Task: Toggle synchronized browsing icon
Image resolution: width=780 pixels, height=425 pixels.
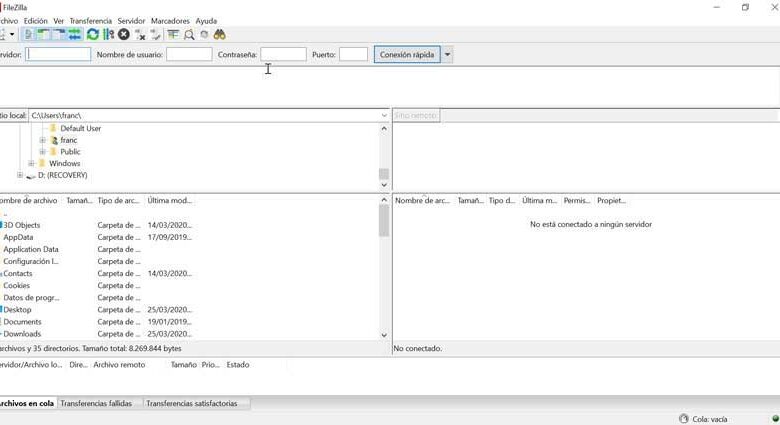Action: 204,34
